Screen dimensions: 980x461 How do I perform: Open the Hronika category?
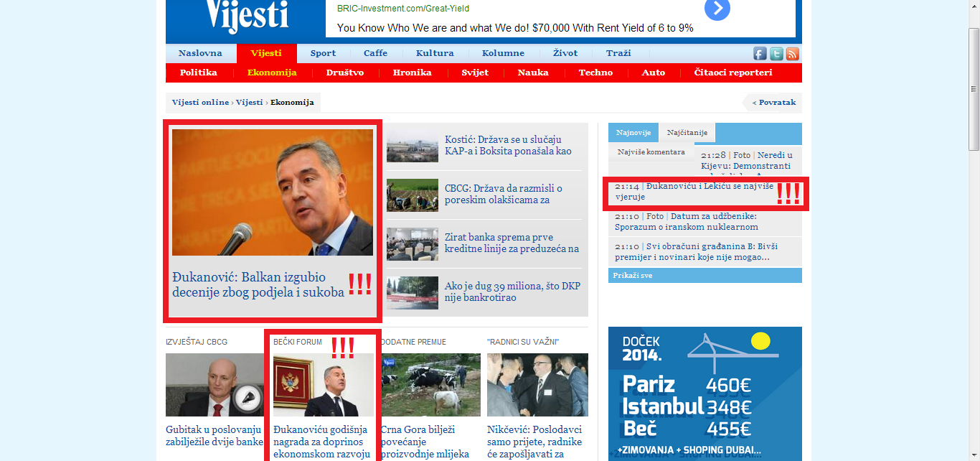[412, 73]
